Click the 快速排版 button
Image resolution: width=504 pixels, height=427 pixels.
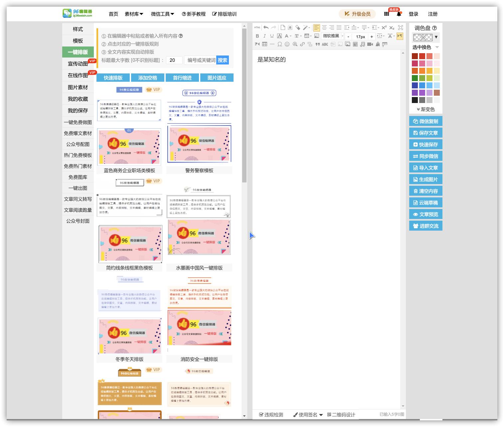point(113,78)
